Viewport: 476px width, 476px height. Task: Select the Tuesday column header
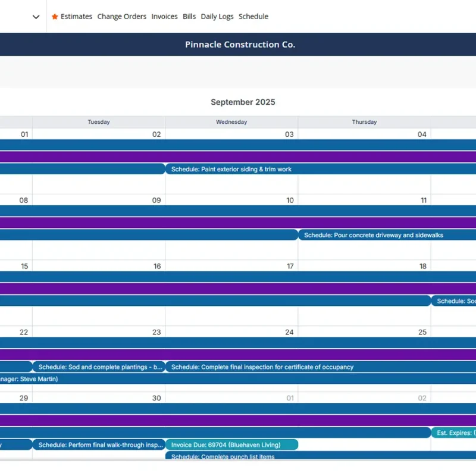point(99,122)
